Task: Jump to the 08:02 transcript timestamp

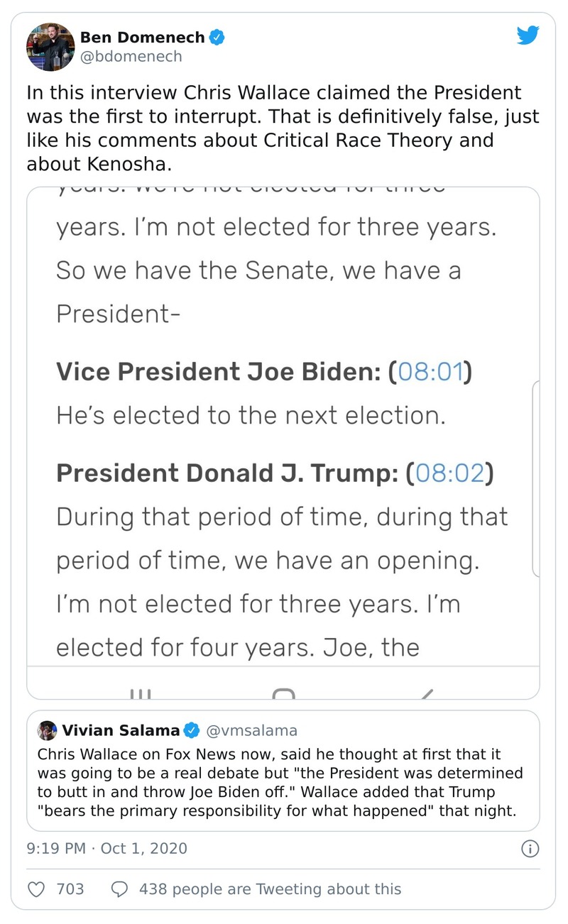Action: [450, 474]
